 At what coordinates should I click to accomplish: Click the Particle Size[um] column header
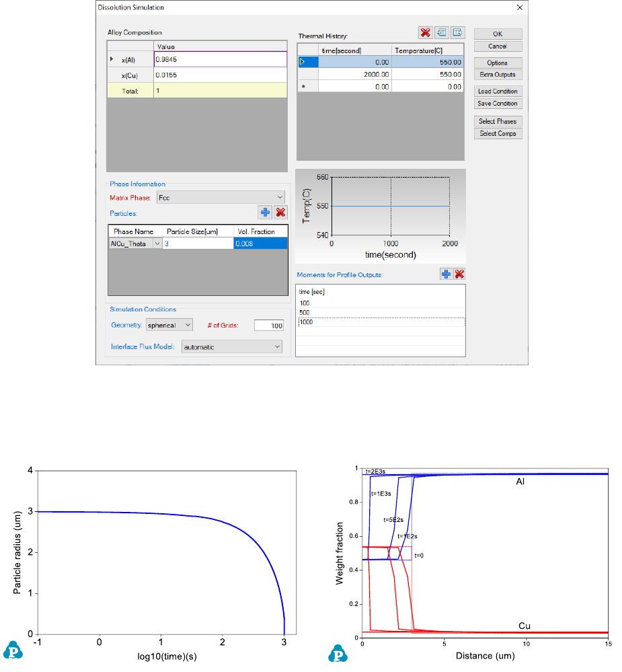coord(198,231)
